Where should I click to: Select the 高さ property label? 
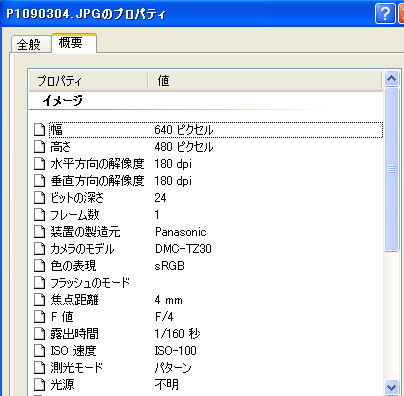[x=61, y=147]
